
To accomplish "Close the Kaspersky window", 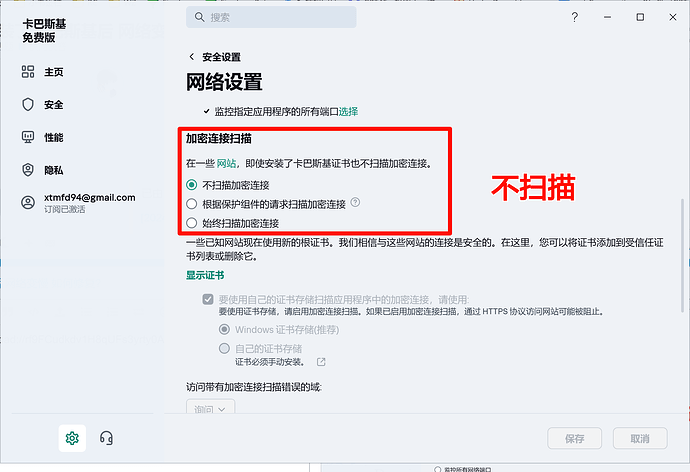I will (673, 17).
